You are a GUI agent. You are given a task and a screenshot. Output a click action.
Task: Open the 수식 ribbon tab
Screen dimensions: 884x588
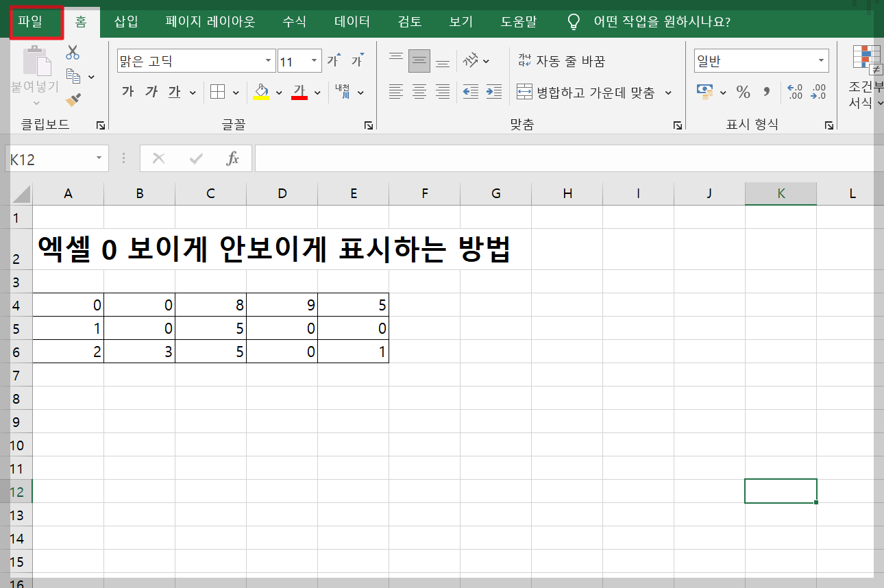[x=294, y=21]
